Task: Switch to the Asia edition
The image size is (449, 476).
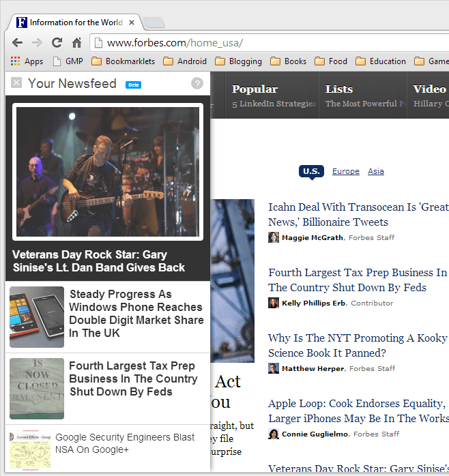Action: pos(376,171)
